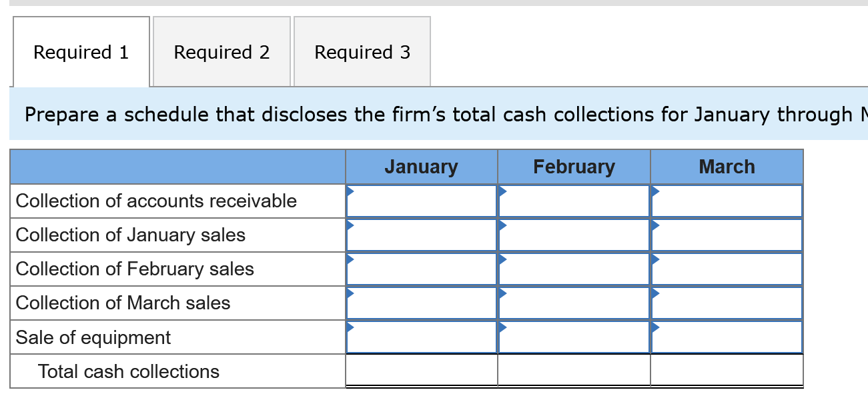This screenshot has height=394, width=868.
Task: Select the February column header
Action: pos(573,167)
